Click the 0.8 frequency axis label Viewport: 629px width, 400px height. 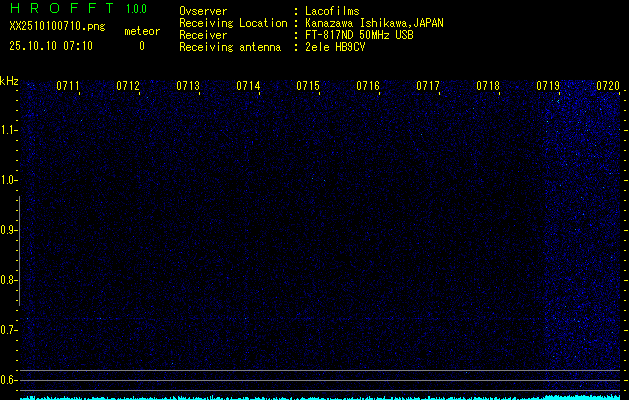[9, 280]
